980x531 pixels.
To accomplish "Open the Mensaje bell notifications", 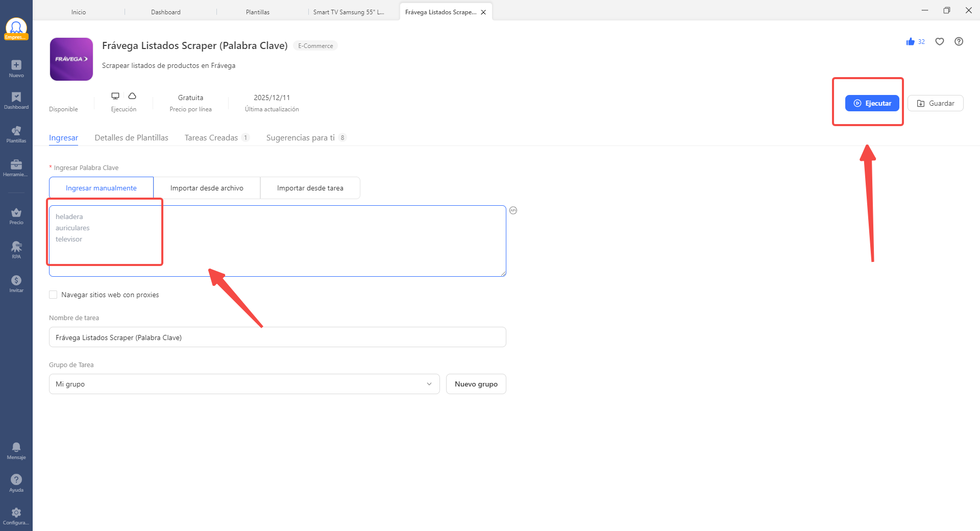I will point(16,450).
